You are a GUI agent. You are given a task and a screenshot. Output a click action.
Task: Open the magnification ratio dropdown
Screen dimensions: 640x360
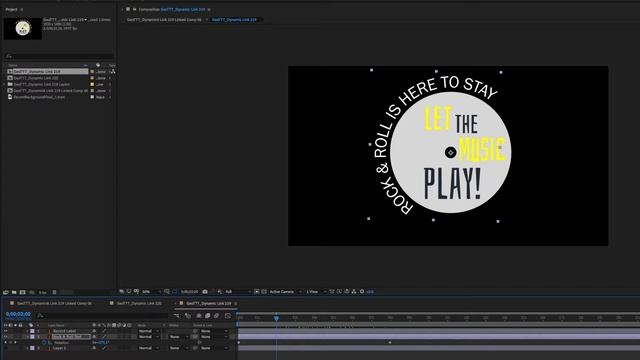pos(150,291)
